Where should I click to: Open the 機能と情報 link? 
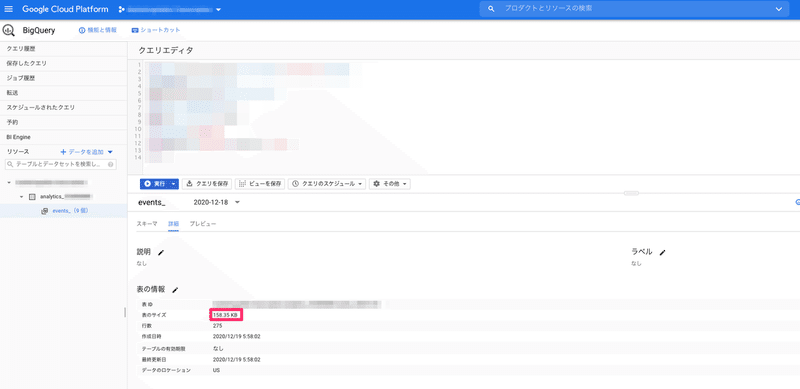point(98,30)
